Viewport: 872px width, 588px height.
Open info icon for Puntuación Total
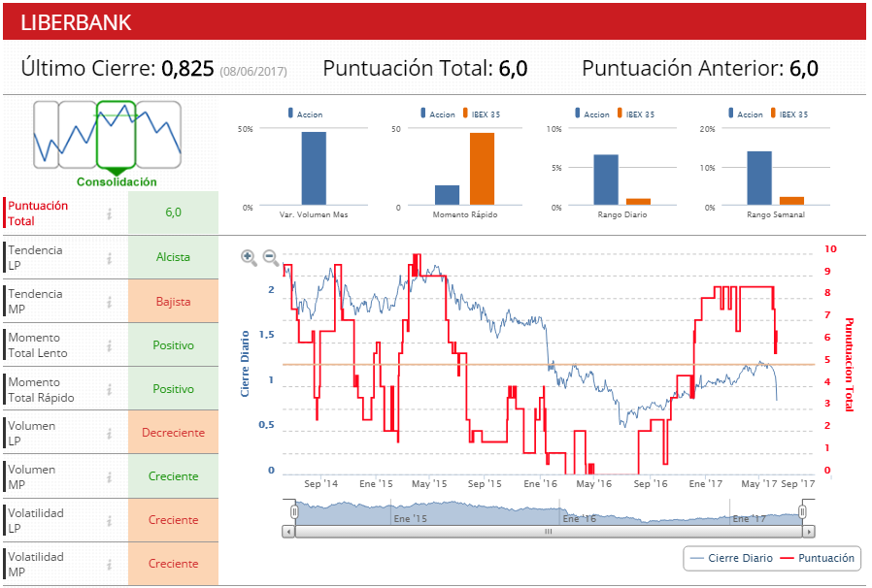[x=110, y=213]
